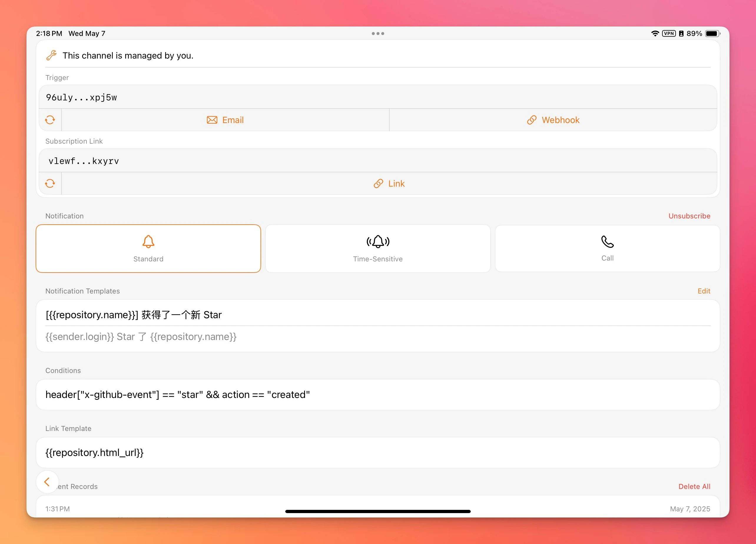Tap the Wi-Fi icon in status bar
This screenshot has height=544, width=756.
[x=655, y=34]
